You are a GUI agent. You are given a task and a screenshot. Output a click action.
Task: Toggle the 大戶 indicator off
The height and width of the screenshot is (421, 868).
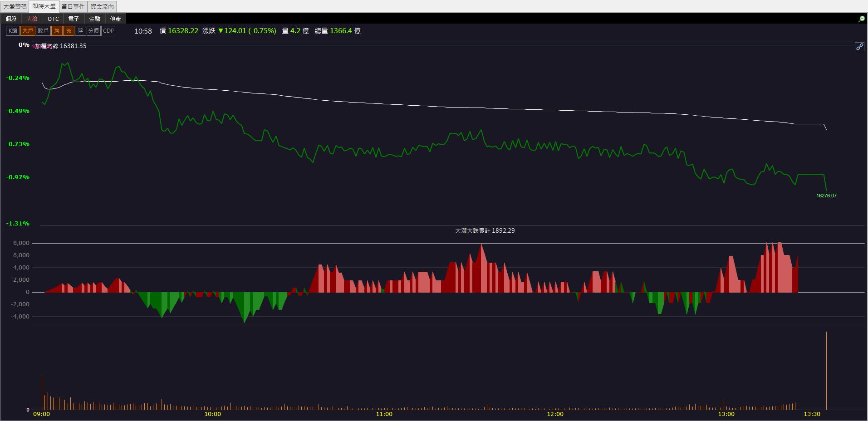28,31
